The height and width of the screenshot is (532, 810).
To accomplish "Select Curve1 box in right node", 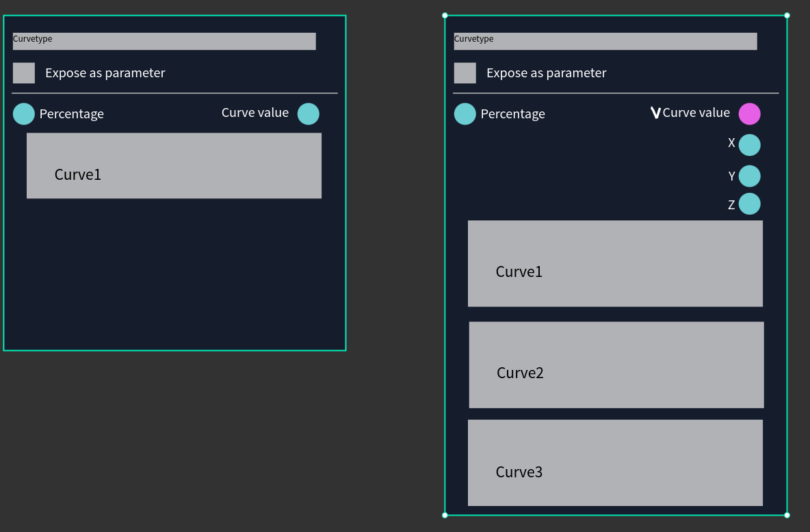I will [x=615, y=263].
